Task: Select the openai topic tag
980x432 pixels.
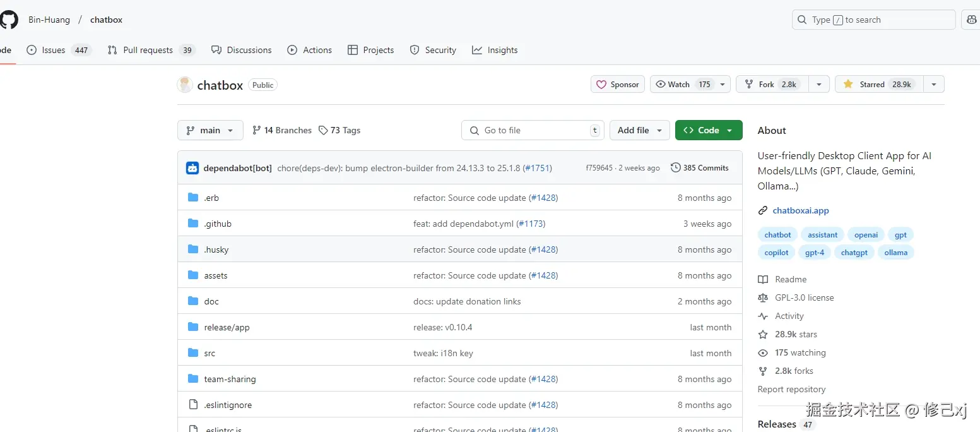Action: click(x=866, y=235)
